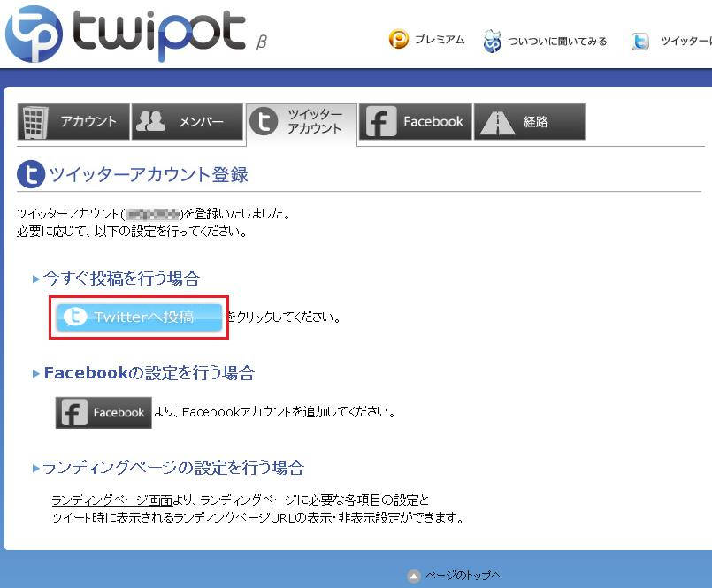Open the ツイッター header link text
The width and height of the screenshot is (712, 588).
click(x=686, y=42)
